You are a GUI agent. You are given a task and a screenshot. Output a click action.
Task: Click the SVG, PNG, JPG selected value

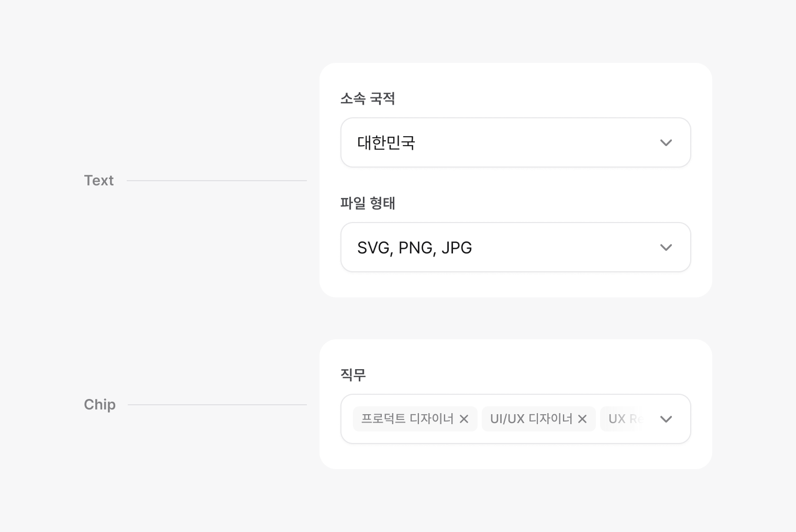coord(414,247)
